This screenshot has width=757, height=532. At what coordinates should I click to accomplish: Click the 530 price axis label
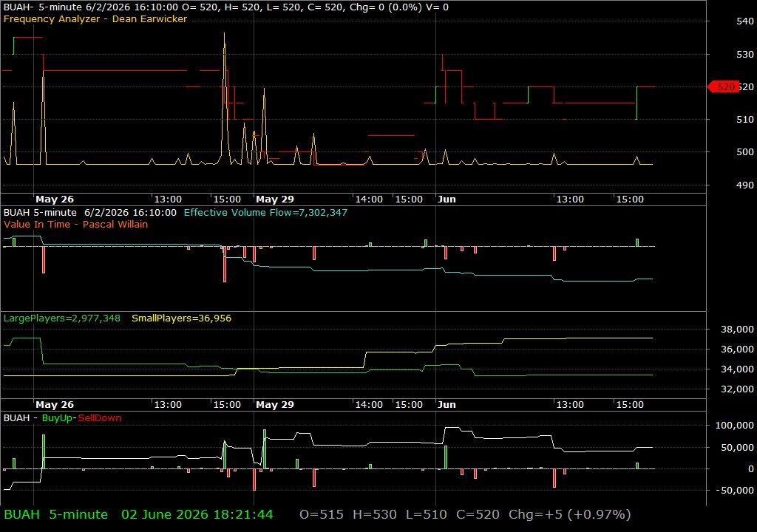point(745,55)
